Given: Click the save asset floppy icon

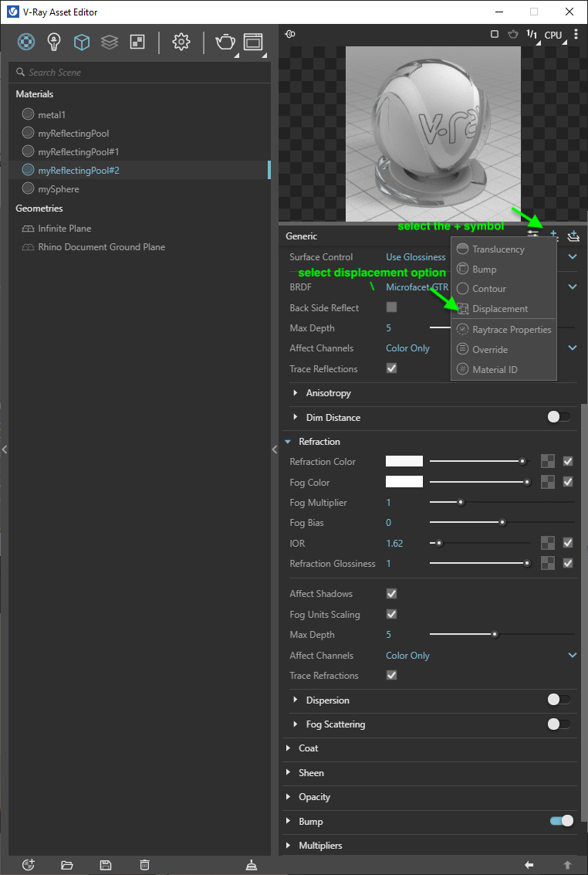Looking at the screenshot, I should tap(106, 865).
